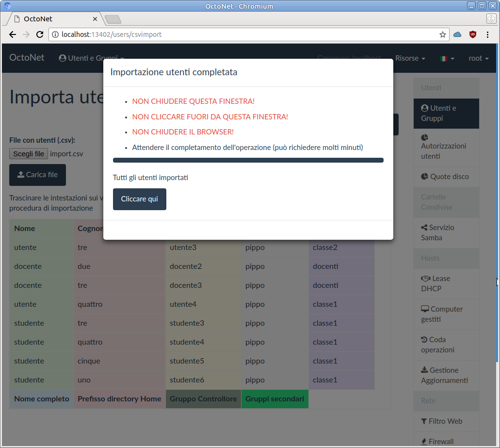The width and height of the screenshot is (500, 448).
Task: Open 'Gestione Aggiornamenti' in the sidebar
Action: [x=446, y=376]
